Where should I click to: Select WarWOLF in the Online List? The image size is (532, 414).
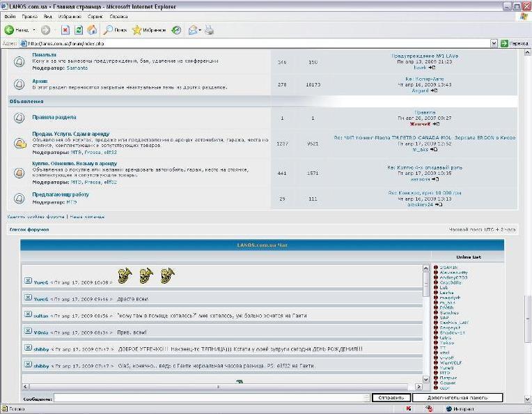click(x=451, y=362)
